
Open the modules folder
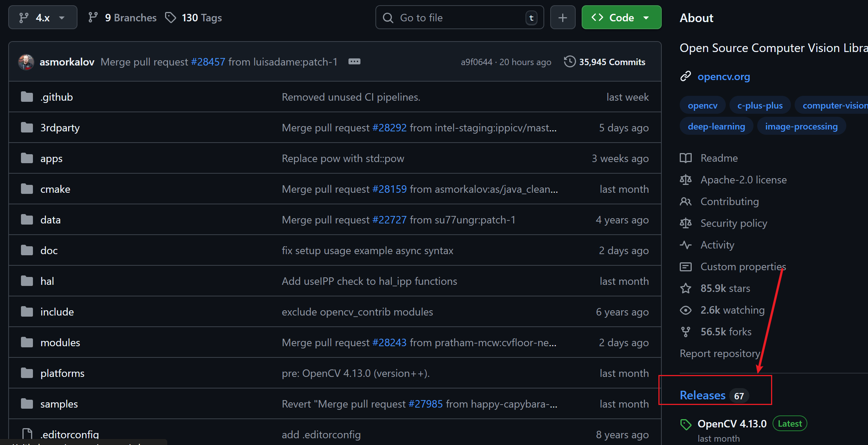(60, 342)
